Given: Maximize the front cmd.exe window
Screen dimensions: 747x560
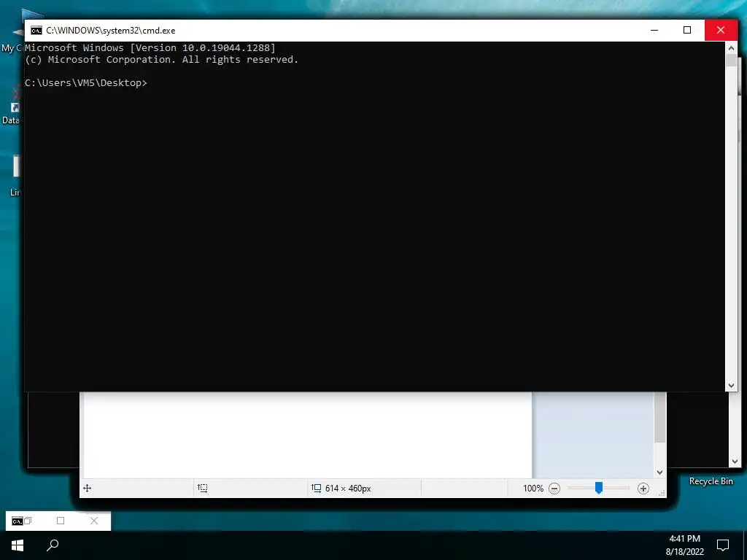Looking at the screenshot, I should (687, 30).
